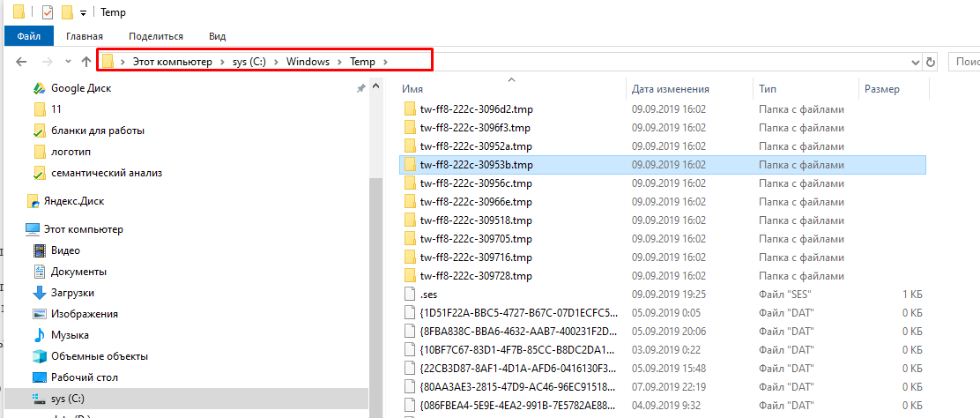980x418 pixels.
Task: Select the Музыка library icon
Action: pyautogui.click(x=40, y=335)
